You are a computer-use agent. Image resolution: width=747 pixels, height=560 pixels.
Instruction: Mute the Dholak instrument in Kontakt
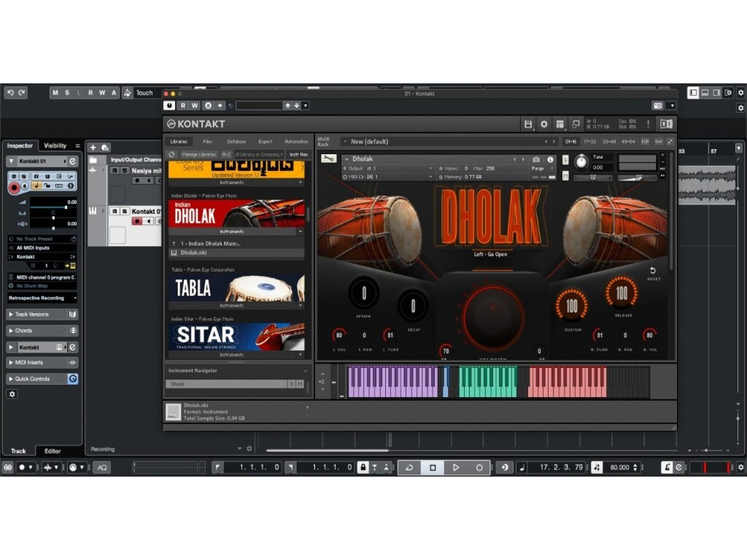tap(565, 175)
